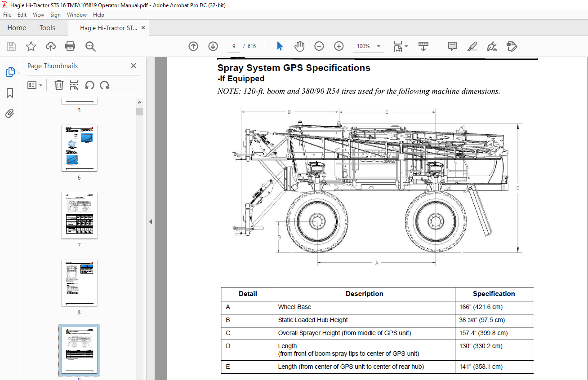Close the Page Thumbnails panel
Viewport: 588px width, 380px height.
tap(134, 66)
